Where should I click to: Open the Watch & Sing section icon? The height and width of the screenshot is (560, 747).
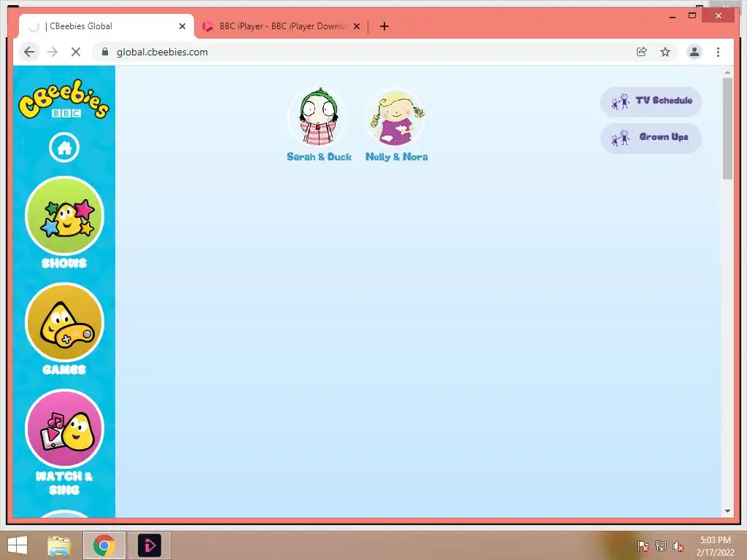64,429
